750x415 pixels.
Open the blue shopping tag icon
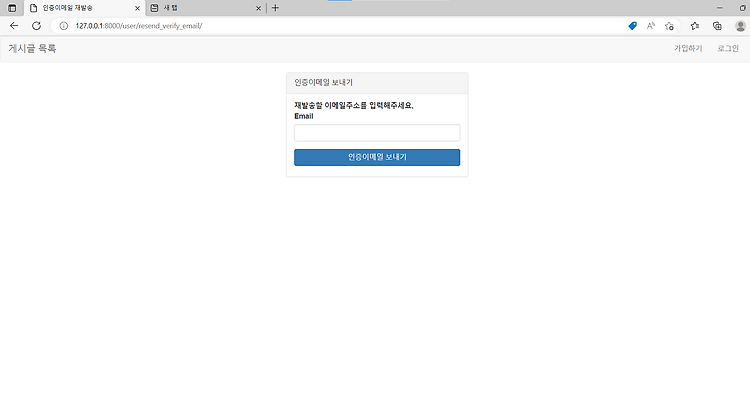click(632, 26)
